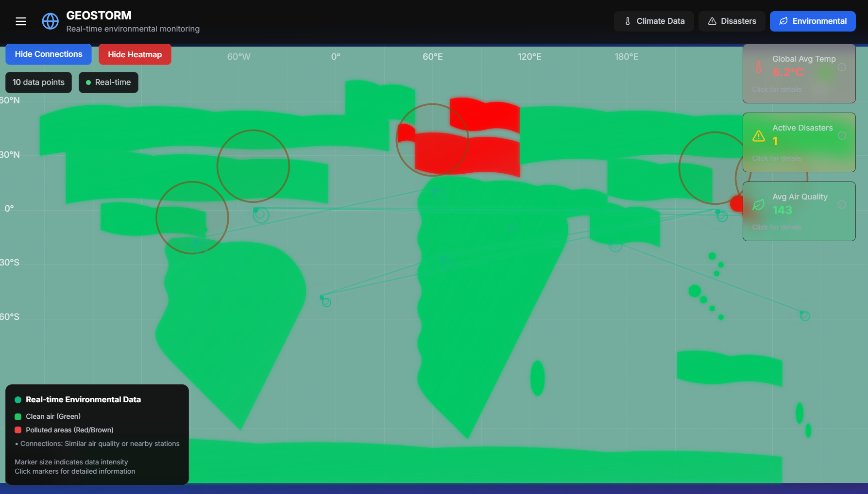
Task: Click the 10 data points badge
Action: tap(38, 82)
